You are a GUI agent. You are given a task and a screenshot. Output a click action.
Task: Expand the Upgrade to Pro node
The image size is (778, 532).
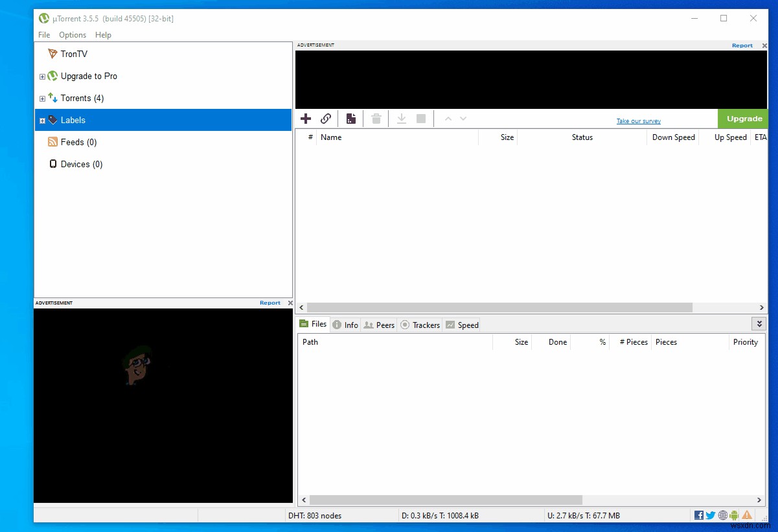pyautogui.click(x=42, y=76)
